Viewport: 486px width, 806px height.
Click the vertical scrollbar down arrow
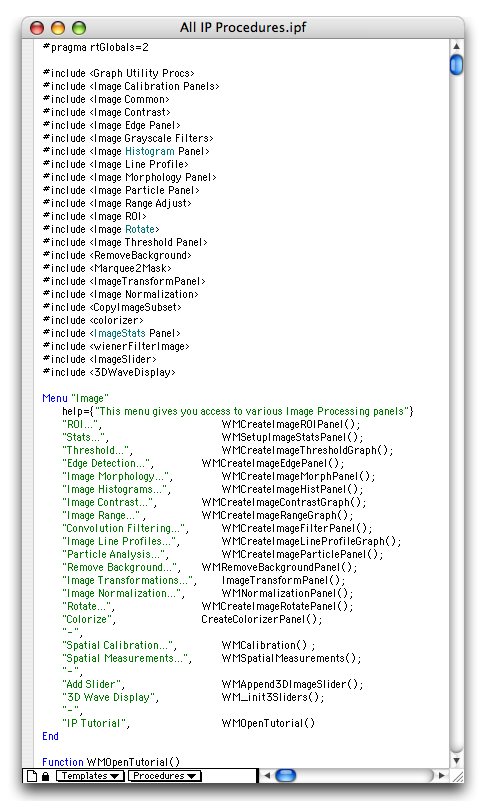pos(456,760)
